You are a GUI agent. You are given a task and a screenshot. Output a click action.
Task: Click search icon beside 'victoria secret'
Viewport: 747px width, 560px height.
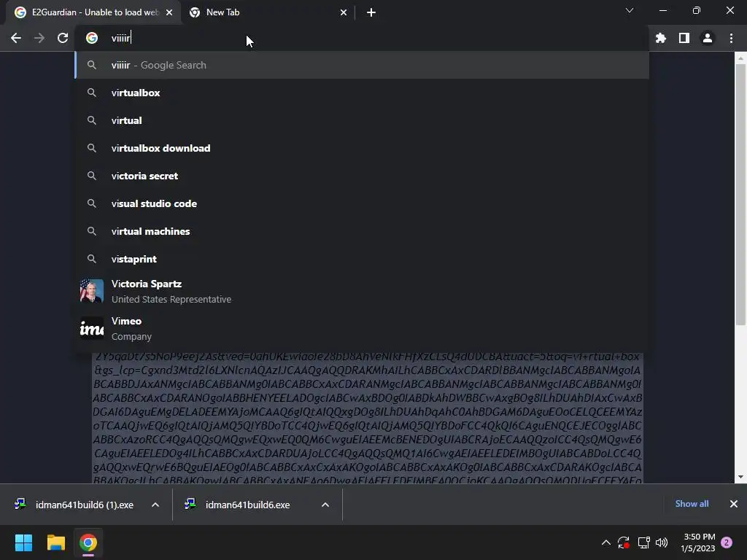point(92,176)
